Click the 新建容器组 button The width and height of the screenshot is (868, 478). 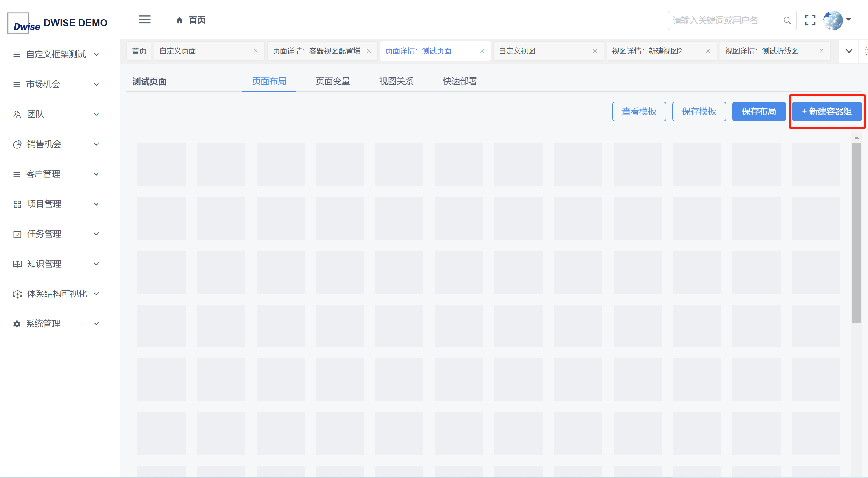tap(826, 111)
